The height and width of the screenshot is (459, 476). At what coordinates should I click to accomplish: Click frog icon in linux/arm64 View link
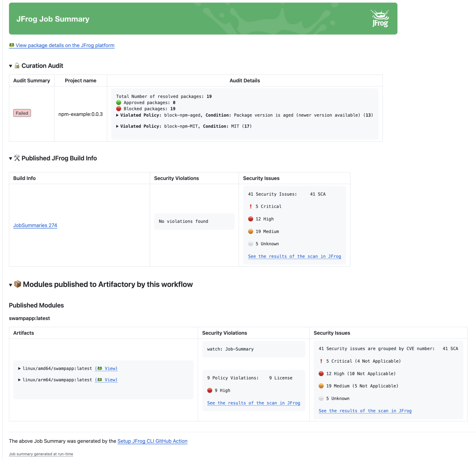100,379
